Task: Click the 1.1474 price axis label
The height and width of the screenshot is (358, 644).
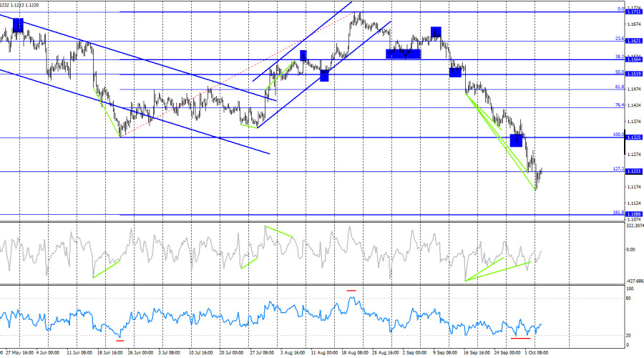Action: tap(634, 89)
